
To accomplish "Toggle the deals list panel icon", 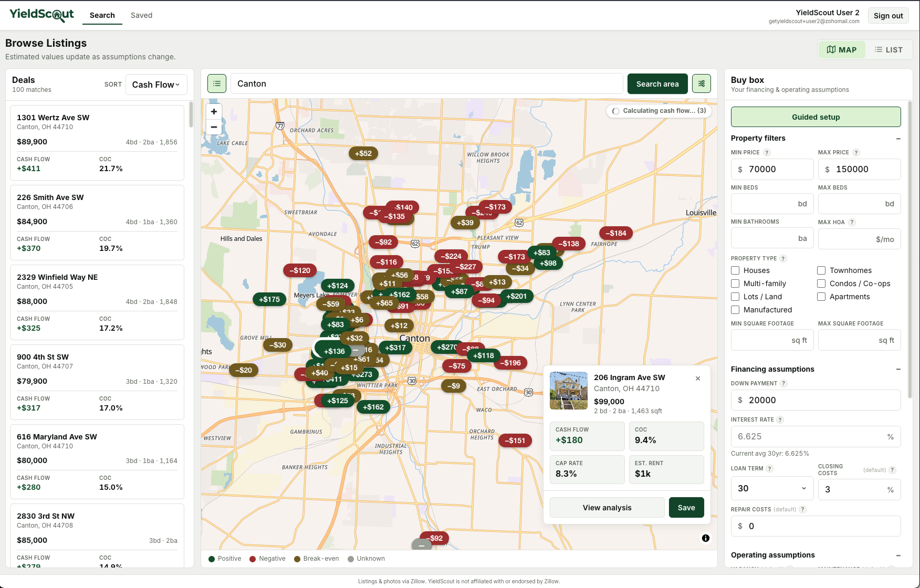I will point(217,83).
